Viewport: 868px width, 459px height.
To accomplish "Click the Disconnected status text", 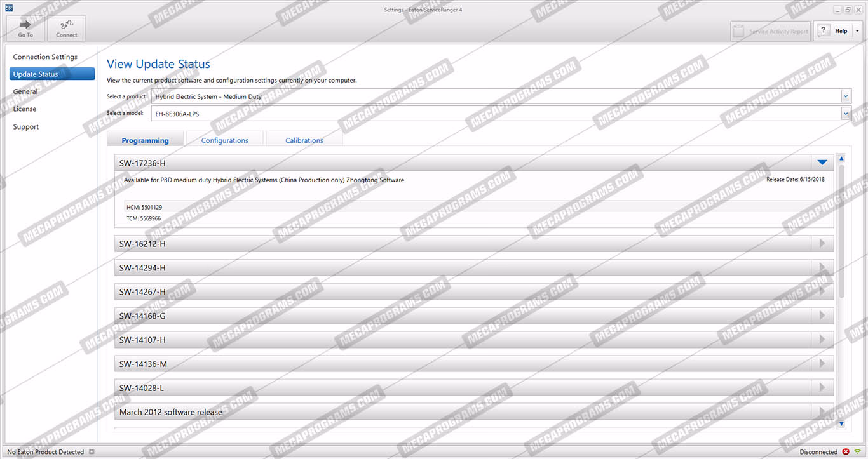I will pos(818,452).
